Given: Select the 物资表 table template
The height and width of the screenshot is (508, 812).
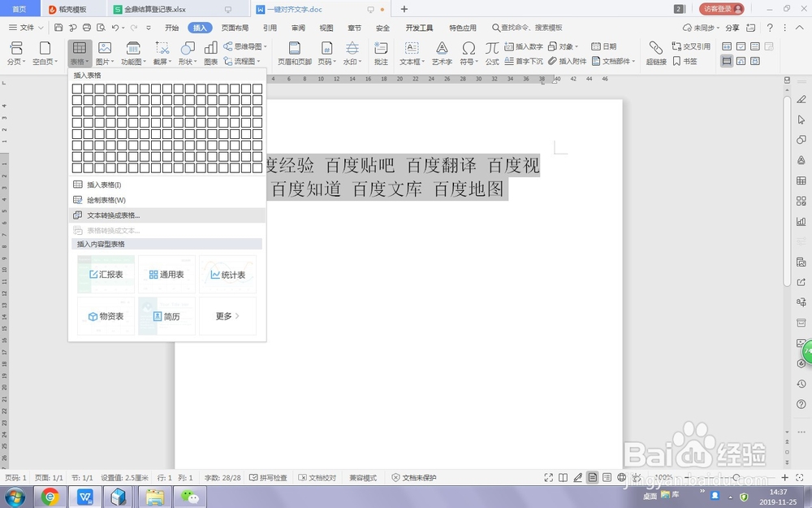Looking at the screenshot, I should 106,315.
